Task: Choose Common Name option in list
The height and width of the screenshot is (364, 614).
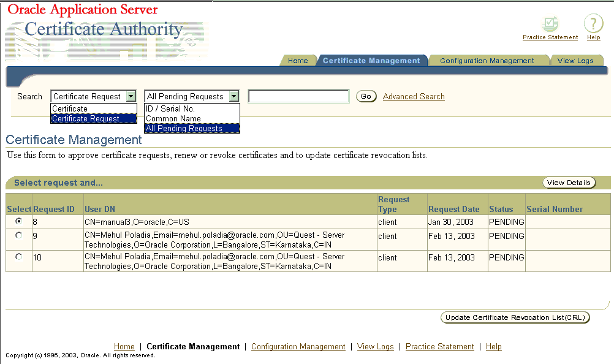Action: pos(192,119)
